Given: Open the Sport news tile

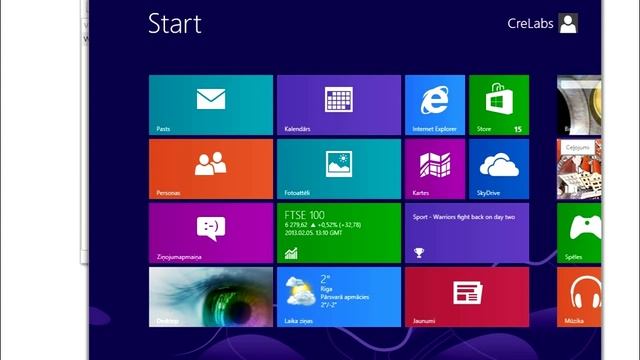Looking at the screenshot, I should (x=467, y=233).
